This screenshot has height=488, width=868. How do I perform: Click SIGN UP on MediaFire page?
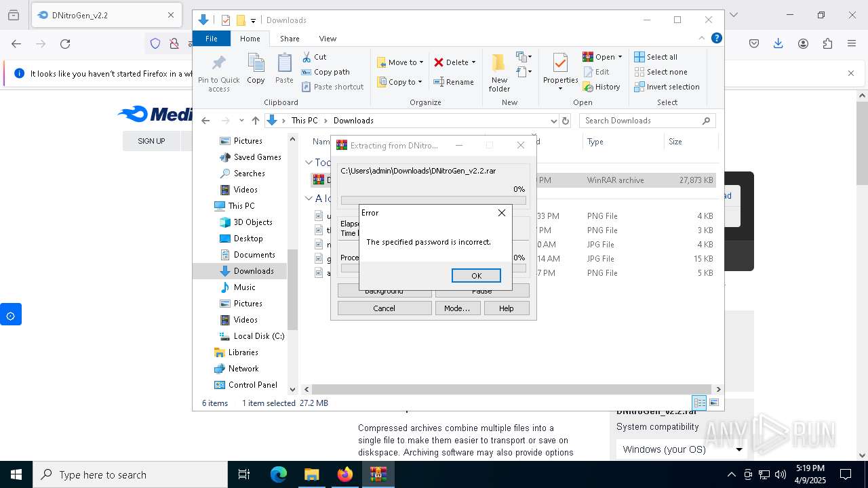(x=151, y=141)
